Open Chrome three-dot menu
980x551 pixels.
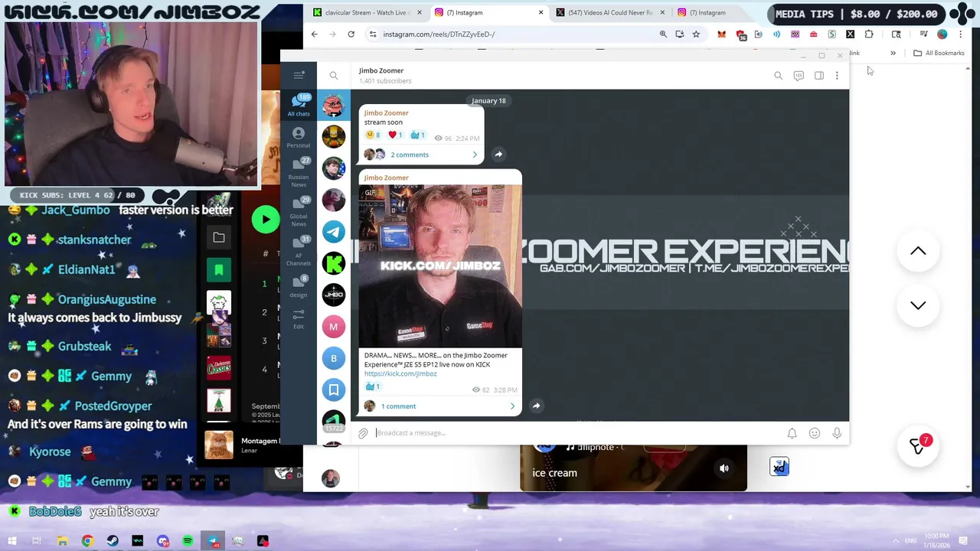pyautogui.click(x=960, y=34)
